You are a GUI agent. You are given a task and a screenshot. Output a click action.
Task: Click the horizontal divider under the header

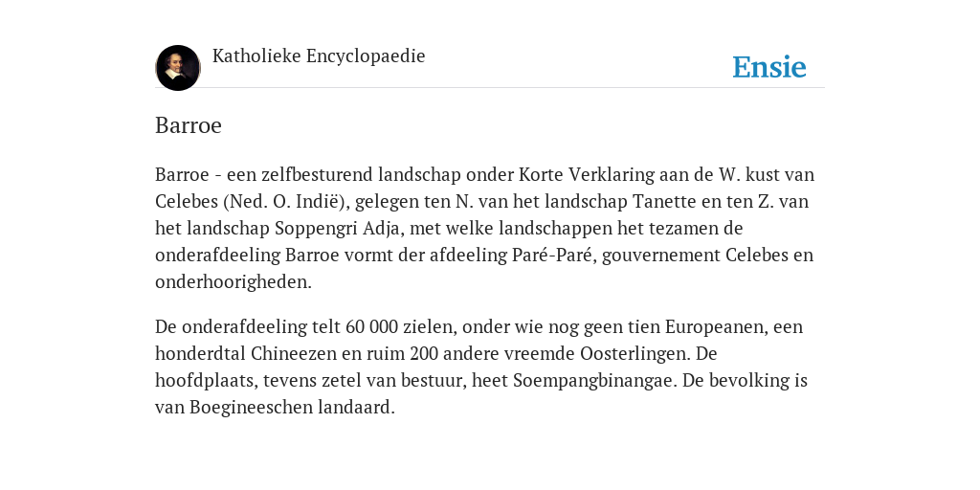pos(490,88)
